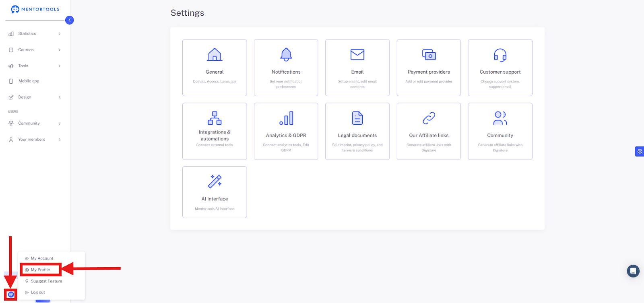The width and height of the screenshot is (644, 303).
Task: Click the Tools megaphone icon
Action: click(x=11, y=66)
